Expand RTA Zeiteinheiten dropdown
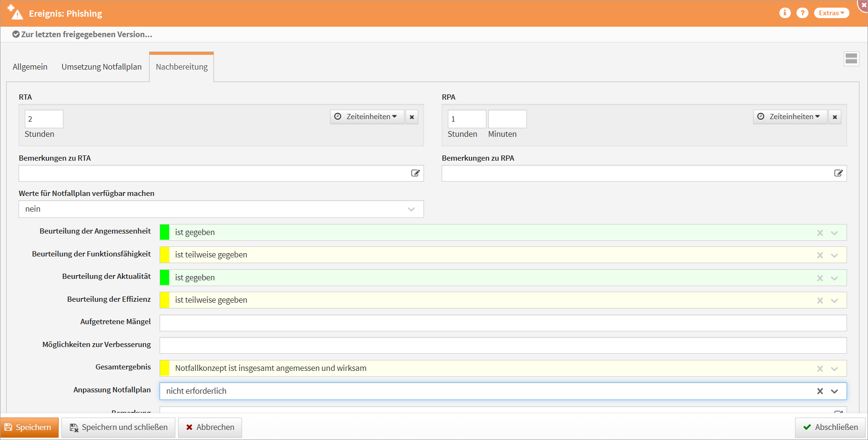The height and width of the screenshot is (440, 868). [367, 117]
